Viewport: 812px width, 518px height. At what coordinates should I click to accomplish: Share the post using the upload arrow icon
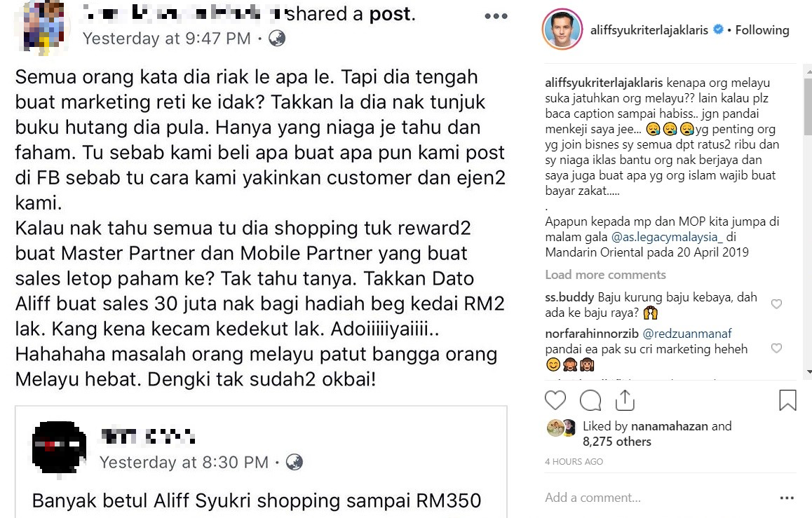point(625,400)
